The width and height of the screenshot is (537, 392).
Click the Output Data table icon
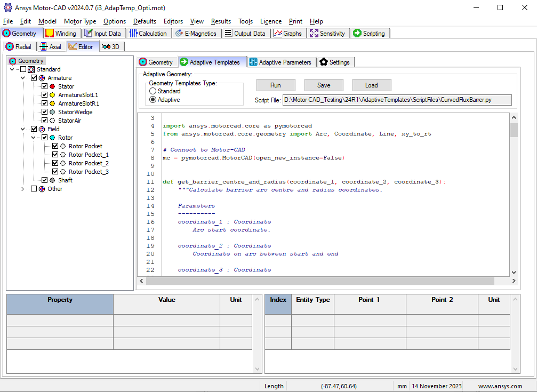point(228,33)
